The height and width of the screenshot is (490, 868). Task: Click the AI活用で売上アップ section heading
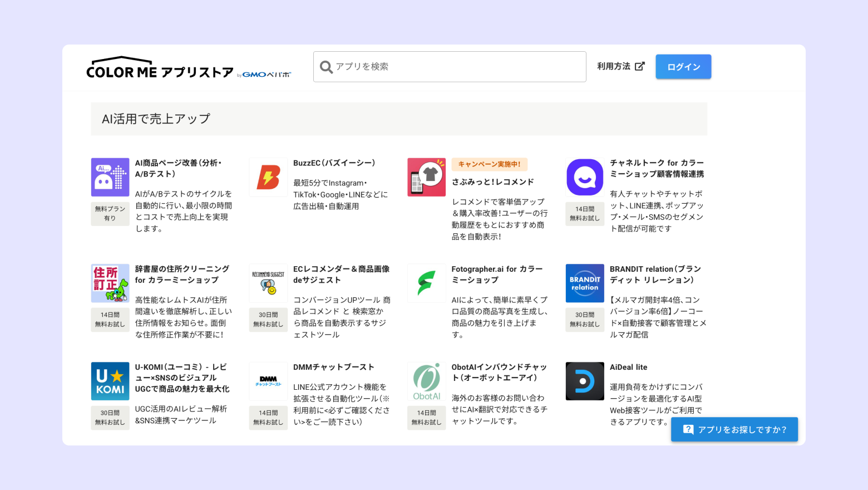(x=399, y=119)
